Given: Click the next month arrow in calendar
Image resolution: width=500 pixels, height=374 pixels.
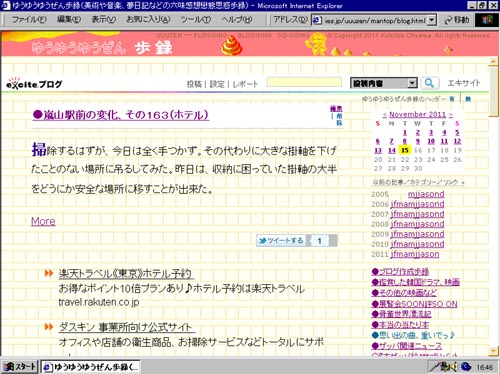Looking at the screenshot, I should point(451,115).
